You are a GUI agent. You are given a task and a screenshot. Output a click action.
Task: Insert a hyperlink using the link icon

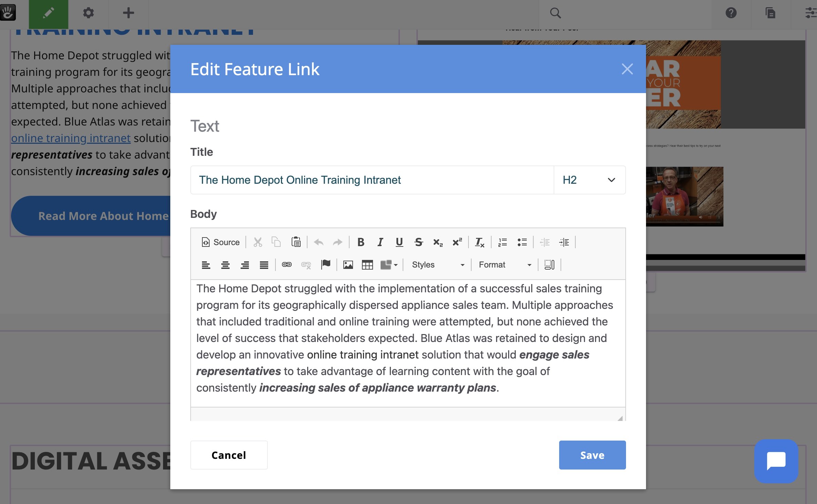286,265
